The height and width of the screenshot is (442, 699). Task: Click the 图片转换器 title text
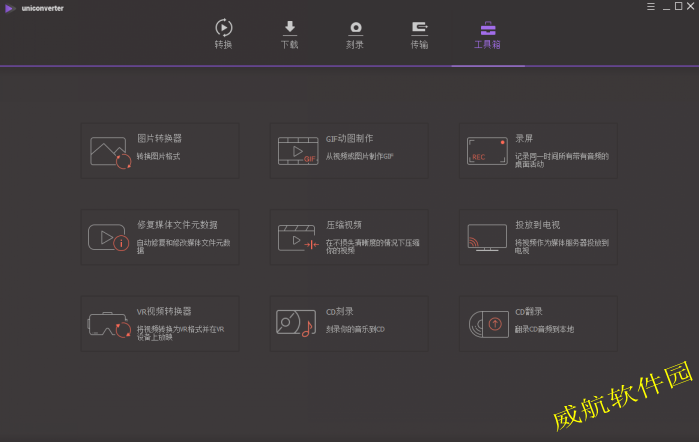[160, 139]
